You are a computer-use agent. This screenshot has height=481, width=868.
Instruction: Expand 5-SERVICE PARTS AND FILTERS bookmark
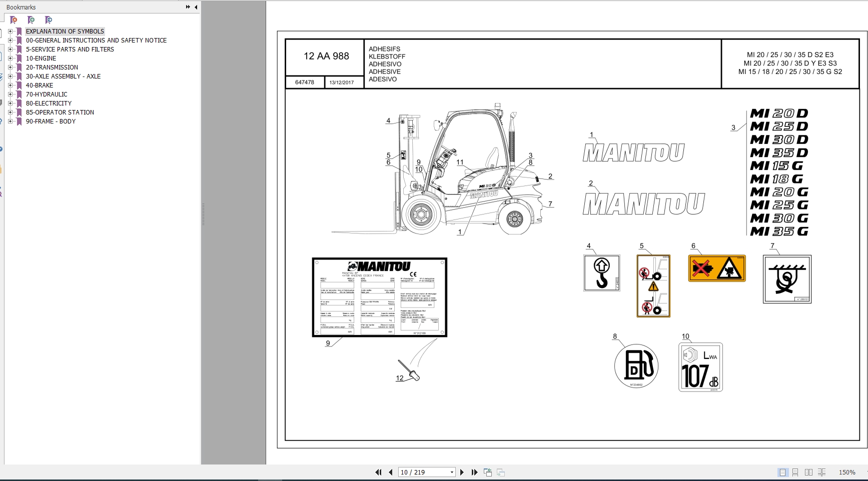click(11, 49)
